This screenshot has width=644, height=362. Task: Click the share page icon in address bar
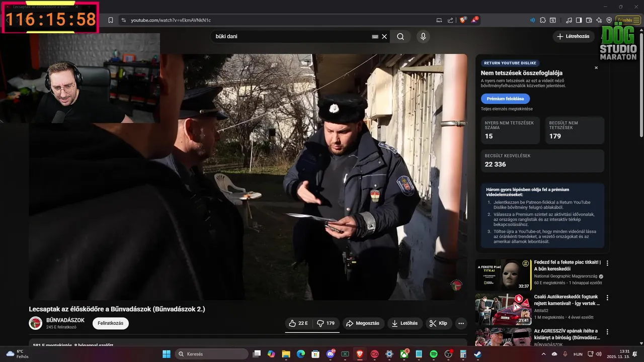[450, 20]
